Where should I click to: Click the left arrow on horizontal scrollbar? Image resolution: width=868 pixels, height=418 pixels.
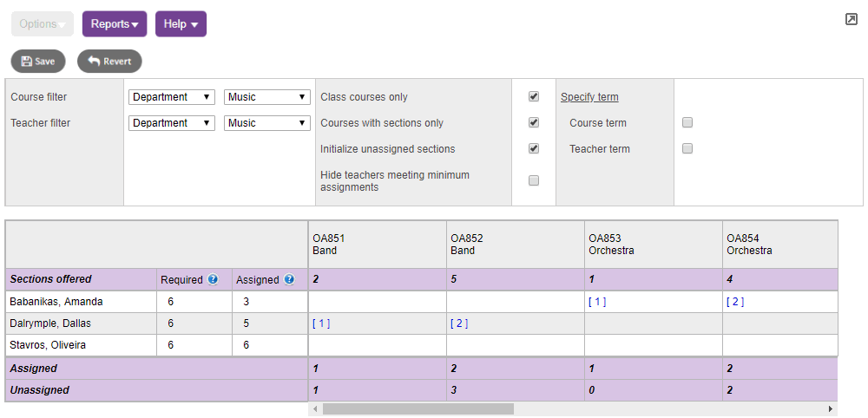(315, 408)
